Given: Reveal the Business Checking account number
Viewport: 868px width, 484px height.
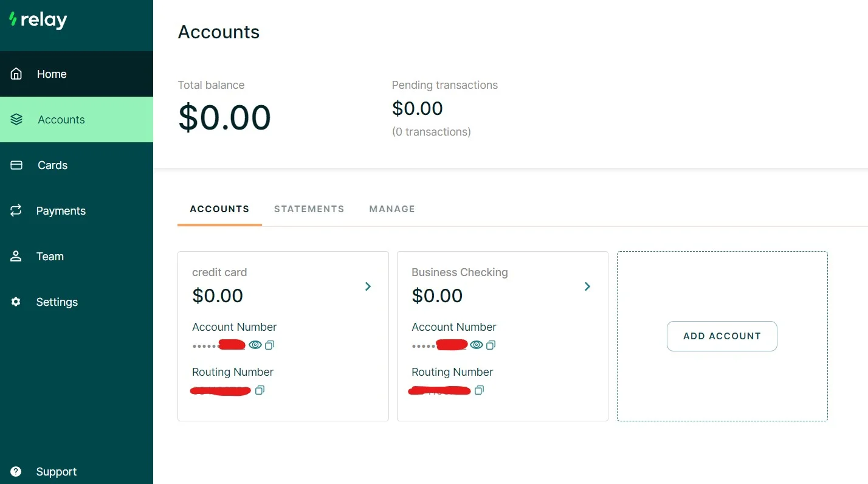Looking at the screenshot, I should [477, 345].
